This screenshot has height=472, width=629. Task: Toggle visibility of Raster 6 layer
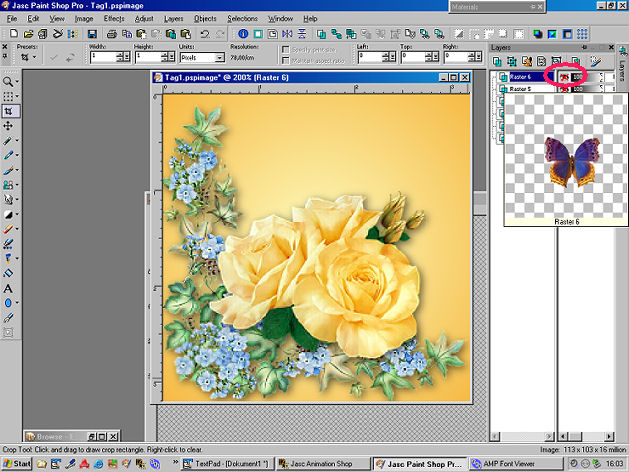564,77
